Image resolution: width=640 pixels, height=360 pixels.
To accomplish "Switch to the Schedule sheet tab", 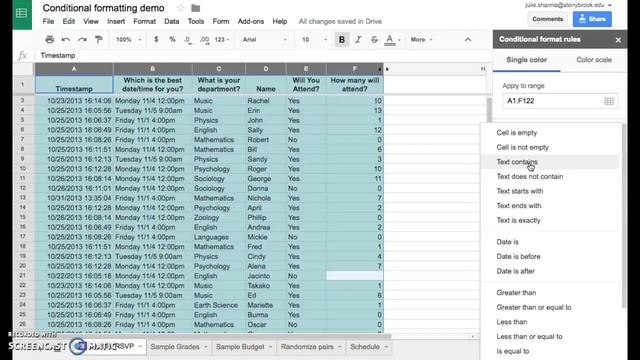I will click(365, 347).
